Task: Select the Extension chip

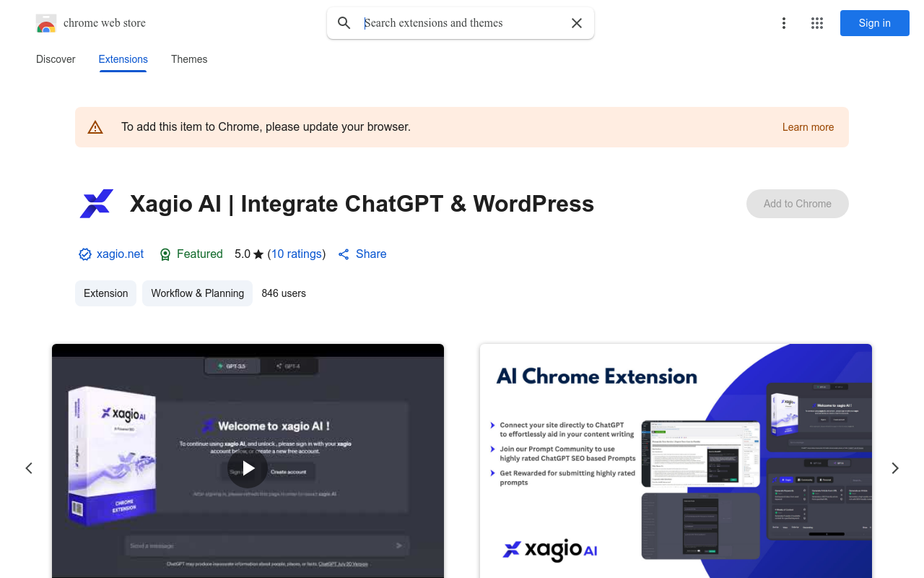Action: pos(105,293)
